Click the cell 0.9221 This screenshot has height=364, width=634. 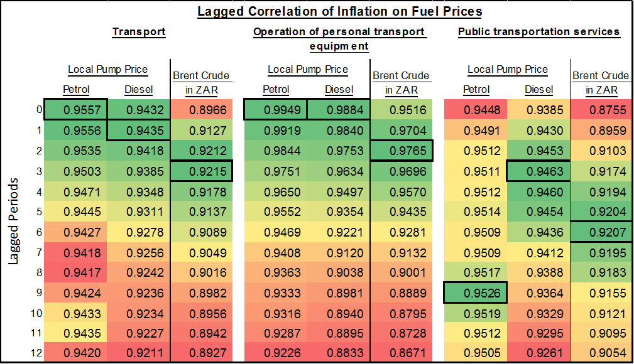pos(339,232)
